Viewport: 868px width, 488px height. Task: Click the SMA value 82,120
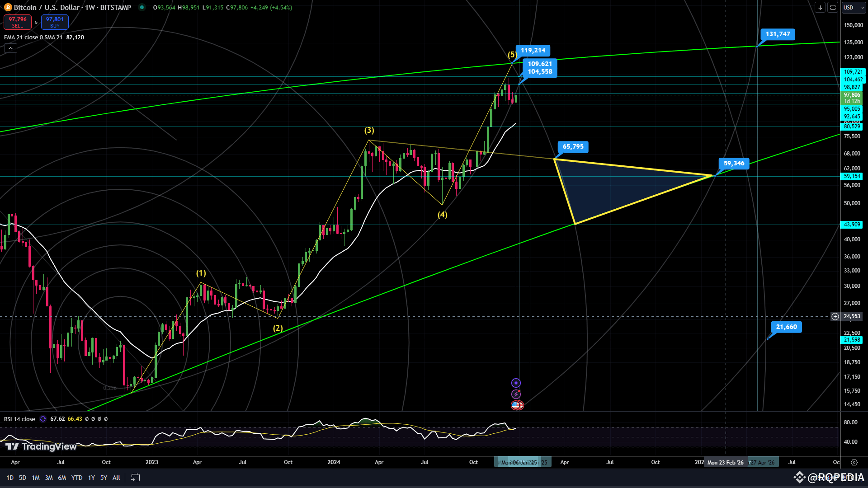coord(75,38)
